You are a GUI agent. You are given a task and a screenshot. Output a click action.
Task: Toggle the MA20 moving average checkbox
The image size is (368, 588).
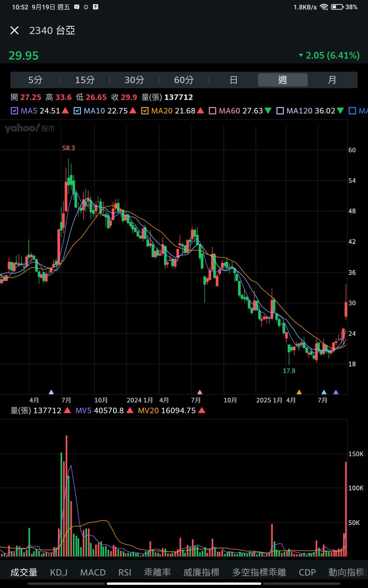[145, 111]
